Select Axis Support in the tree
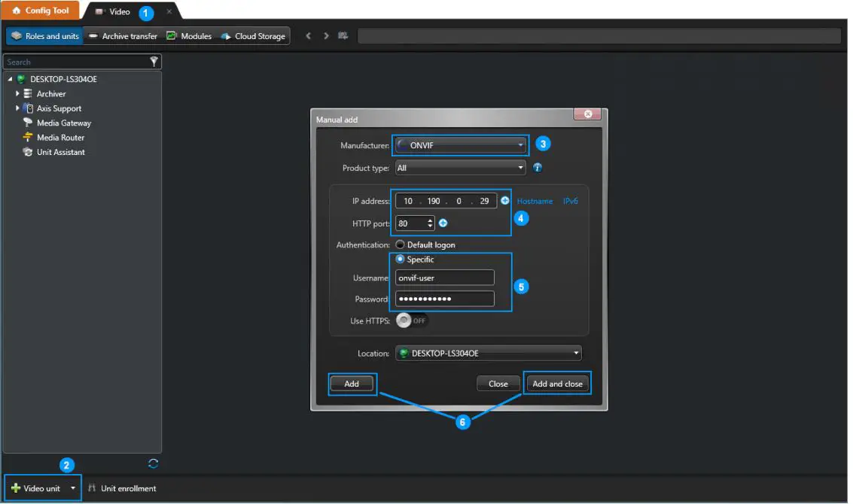The height and width of the screenshot is (504, 853). pos(59,108)
